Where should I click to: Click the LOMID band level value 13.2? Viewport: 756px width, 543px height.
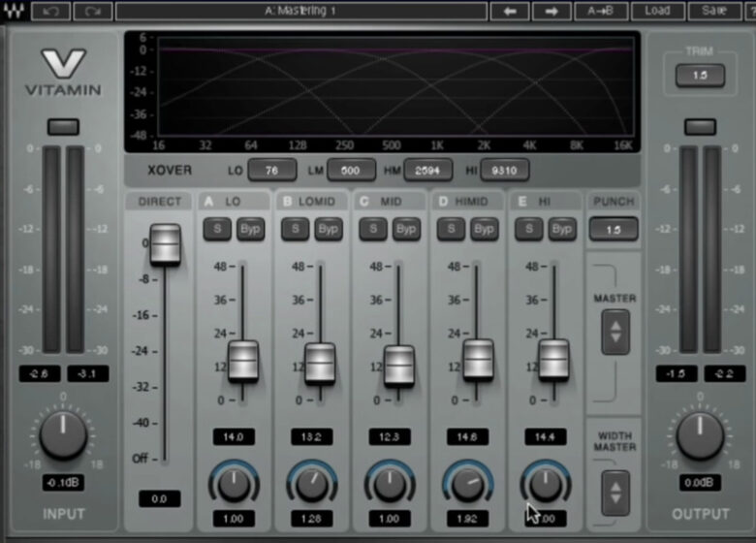click(x=311, y=437)
